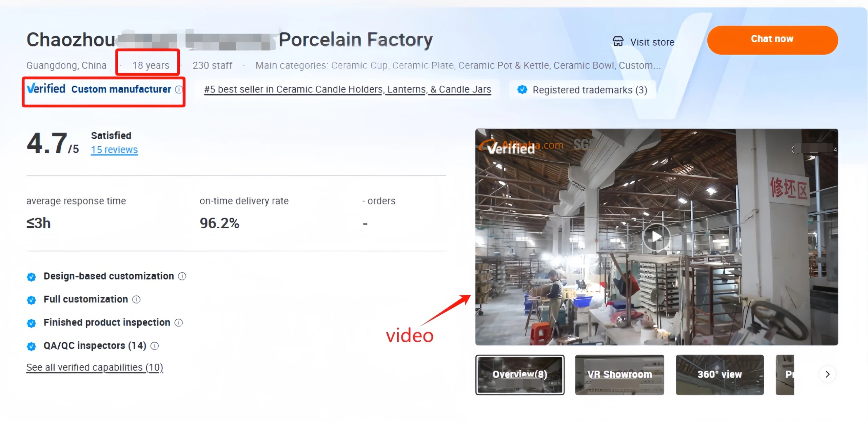The image size is (868, 422).
Task: Click blue badge beside Design-based customization
Action: pyautogui.click(x=31, y=277)
